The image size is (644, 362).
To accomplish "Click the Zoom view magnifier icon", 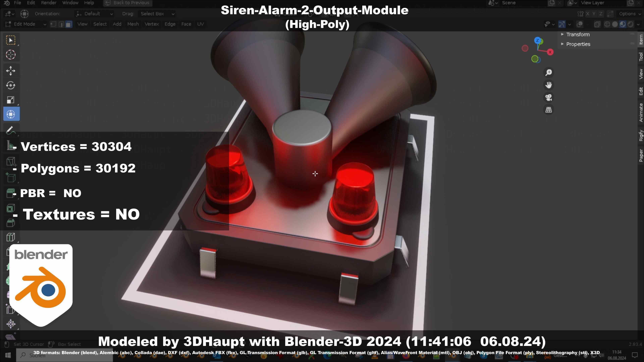I will pyautogui.click(x=549, y=73).
